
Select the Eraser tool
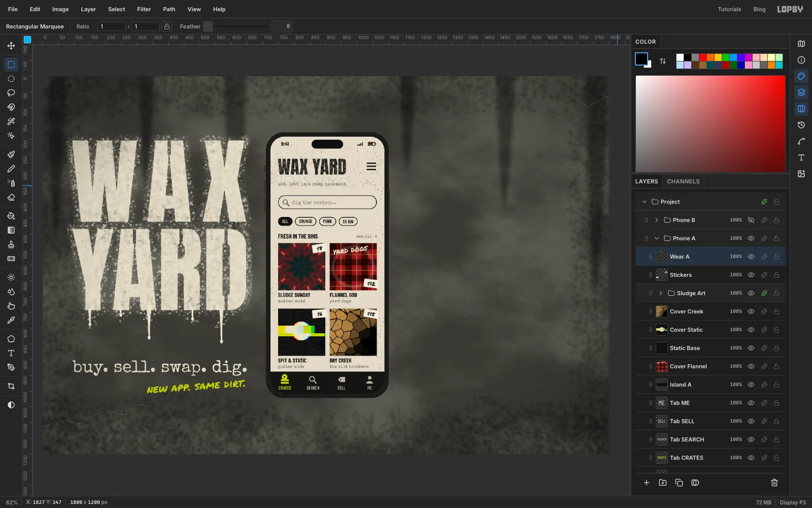(11, 197)
